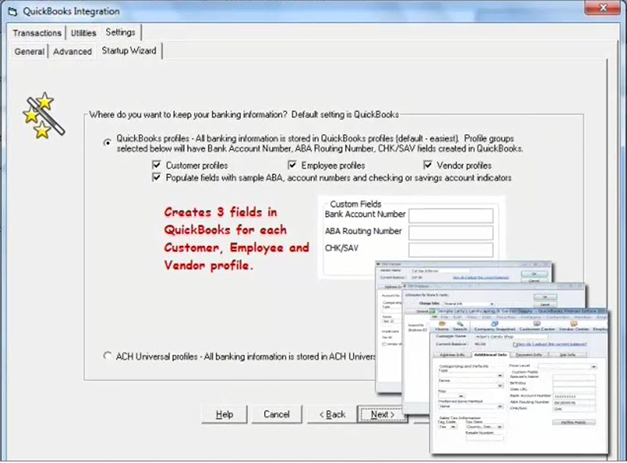
Task: Go to previous step with Back button
Action: click(x=332, y=414)
